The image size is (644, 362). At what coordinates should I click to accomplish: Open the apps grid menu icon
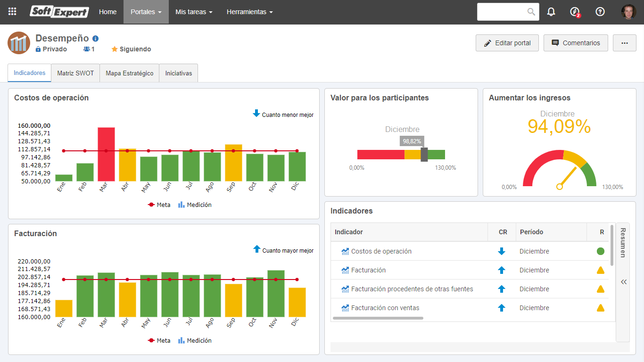pos(13,12)
